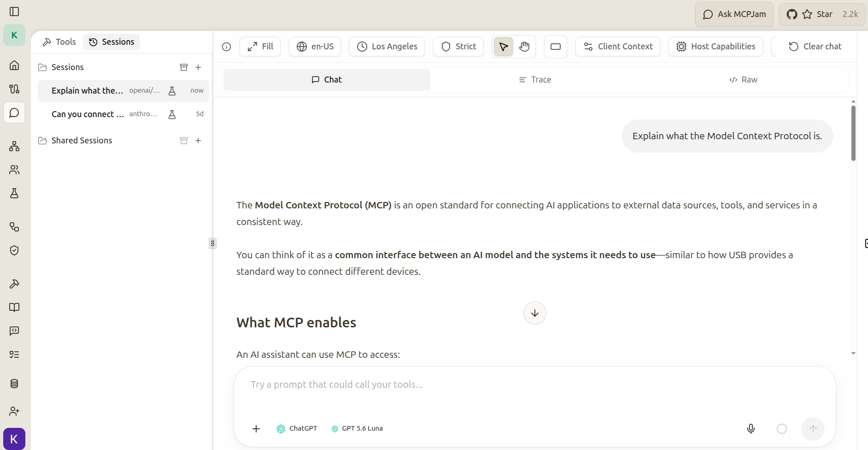
Task: Open the flask evals sidebar icon
Action: (x=14, y=193)
